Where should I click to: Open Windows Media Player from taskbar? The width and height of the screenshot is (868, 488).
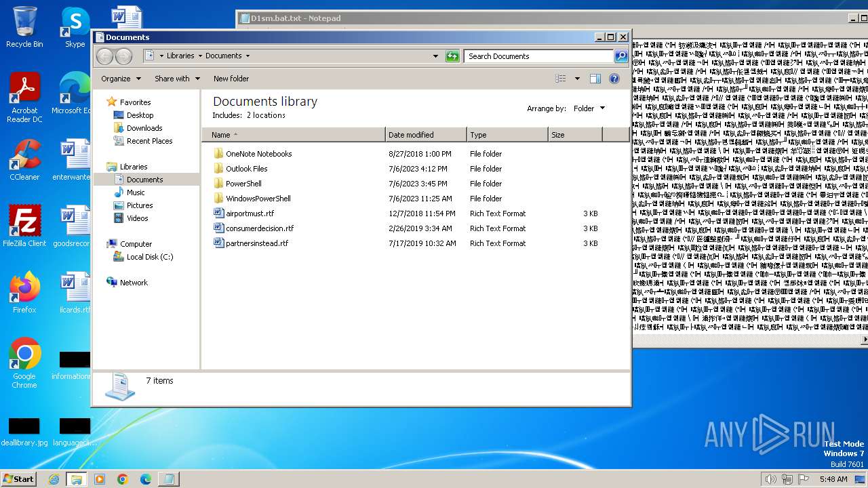100,479
